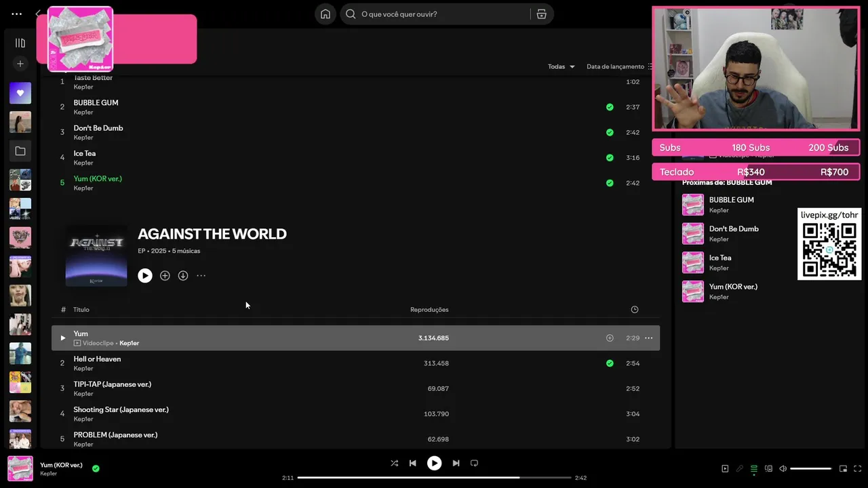Click the Reproduções column header
The image size is (868, 488).
429,310
